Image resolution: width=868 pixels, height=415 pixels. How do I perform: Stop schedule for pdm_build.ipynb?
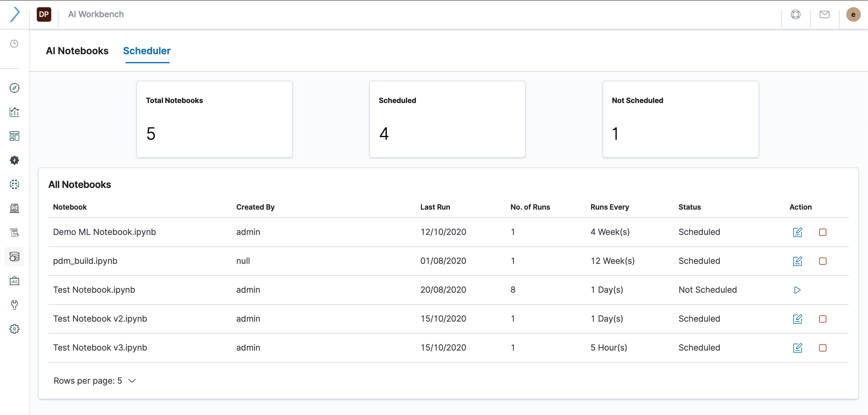pos(822,261)
